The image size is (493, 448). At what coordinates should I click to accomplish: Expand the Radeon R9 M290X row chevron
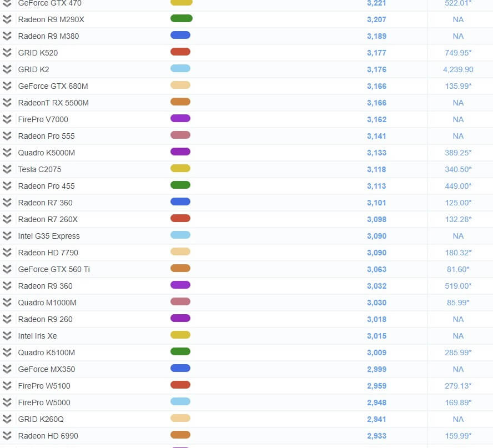point(7,19)
